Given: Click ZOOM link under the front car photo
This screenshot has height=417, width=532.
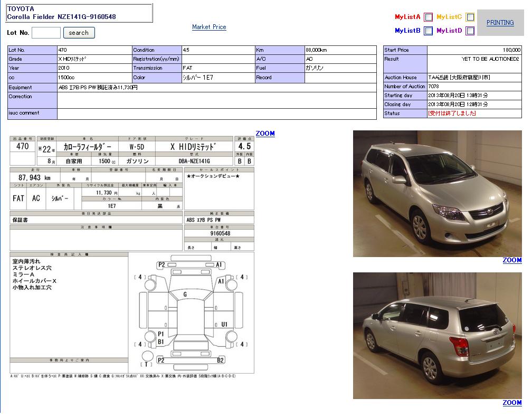Looking at the screenshot, I should 511,260.
